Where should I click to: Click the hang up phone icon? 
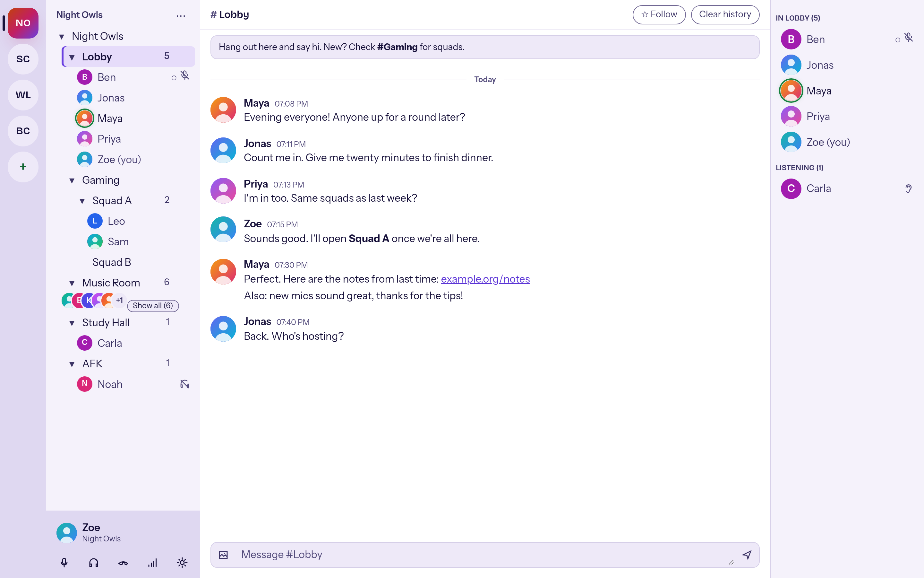coord(123,563)
